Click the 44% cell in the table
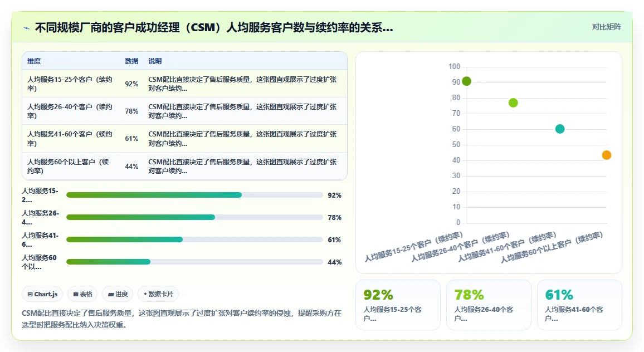 pos(131,167)
